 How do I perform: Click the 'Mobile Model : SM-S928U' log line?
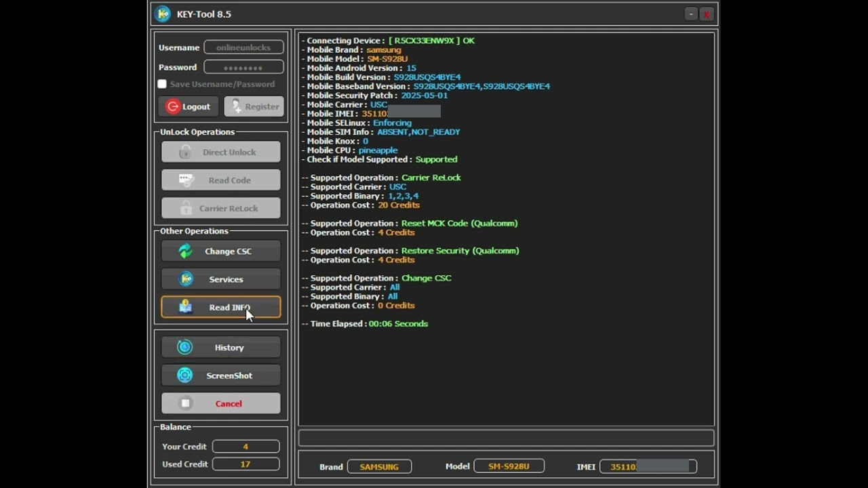coord(355,59)
